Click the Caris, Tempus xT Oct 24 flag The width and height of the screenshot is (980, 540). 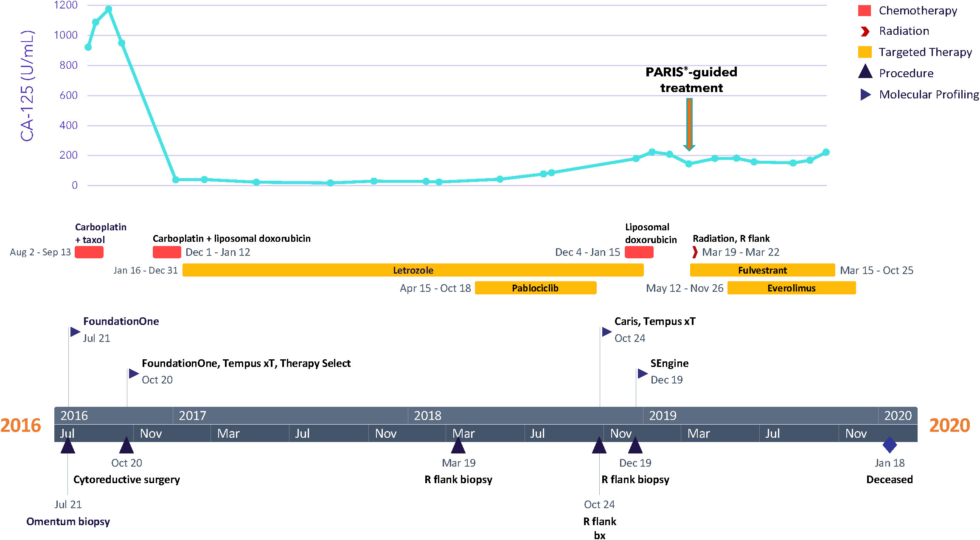tap(607, 332)
